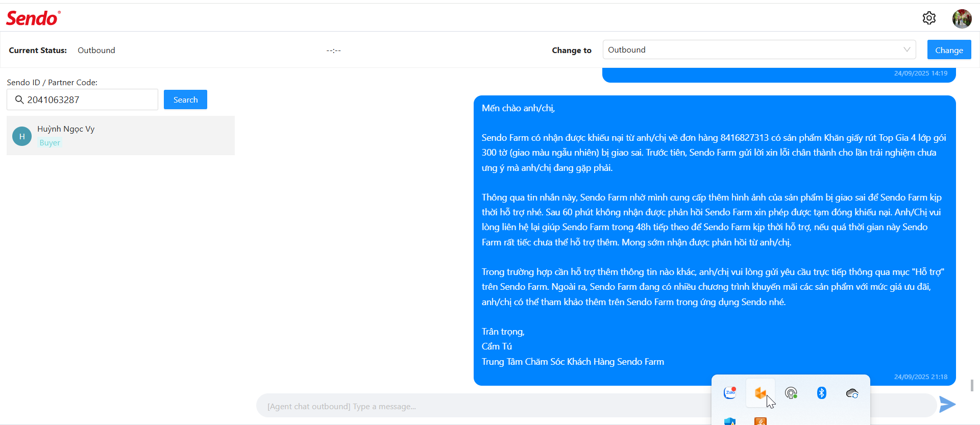This screenshot has width=980, height=425.
Task: Focus the Sendo ID search field
Action: click(x=82, y=99)
